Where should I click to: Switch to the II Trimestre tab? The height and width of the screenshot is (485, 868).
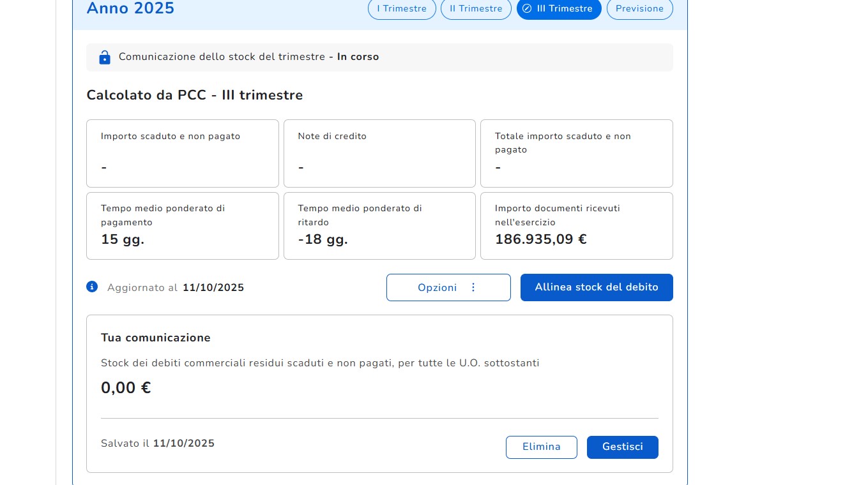tap(476, 9)
